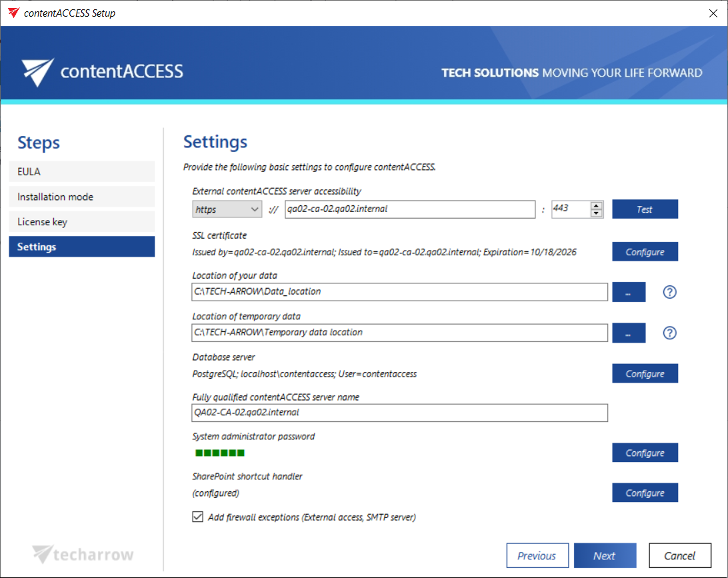
Task: Open the https protocol dropdown
Action: pos(227,209)
